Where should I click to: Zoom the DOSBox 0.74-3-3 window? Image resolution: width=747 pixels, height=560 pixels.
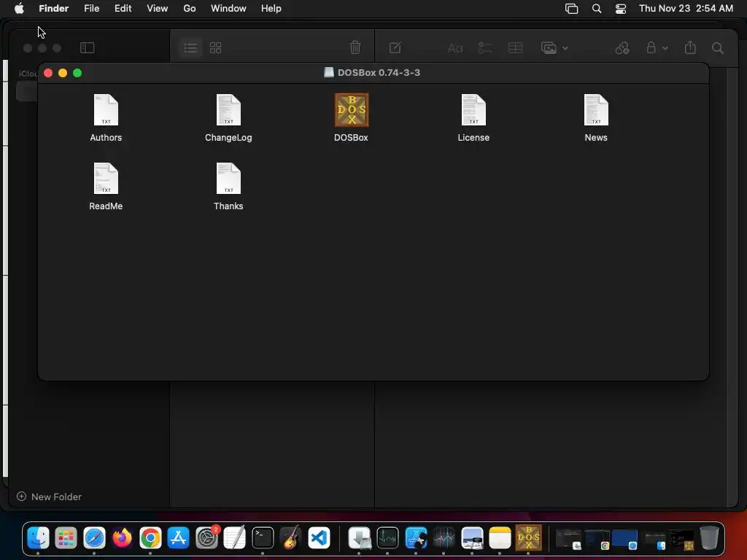[x=77, y=73]
